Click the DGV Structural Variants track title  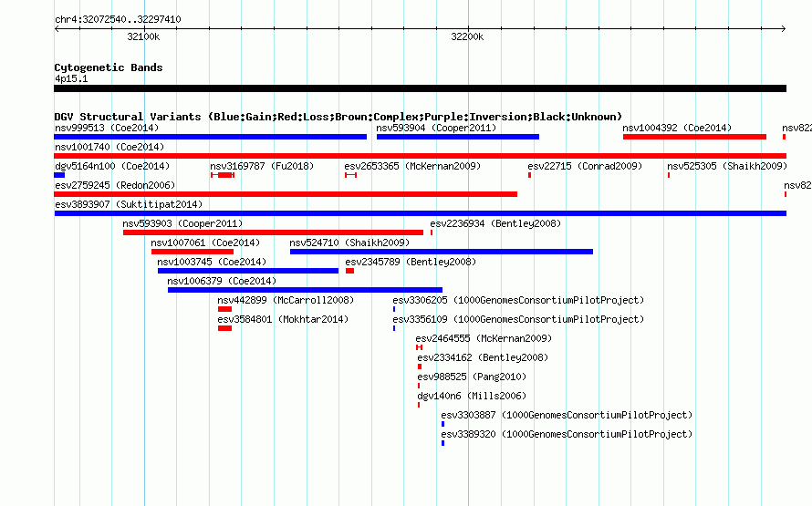pos(338,117)
